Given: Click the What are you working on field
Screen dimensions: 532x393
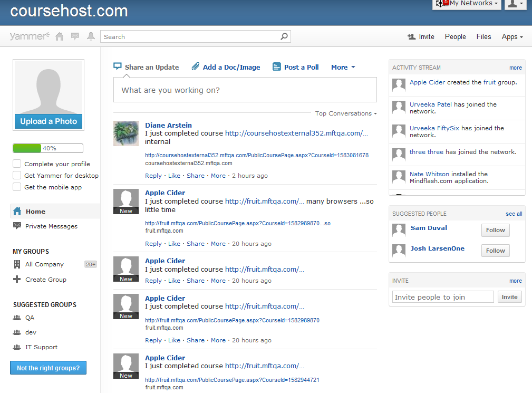Looking at the screenshot, I should (245, 90).
